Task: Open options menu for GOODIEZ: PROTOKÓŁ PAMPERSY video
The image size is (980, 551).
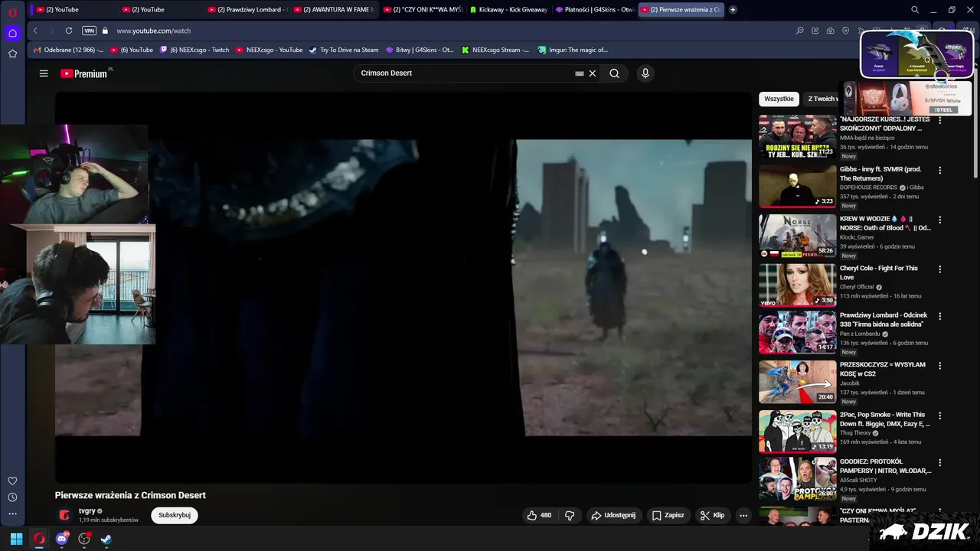Action: [x=940, y=463]
